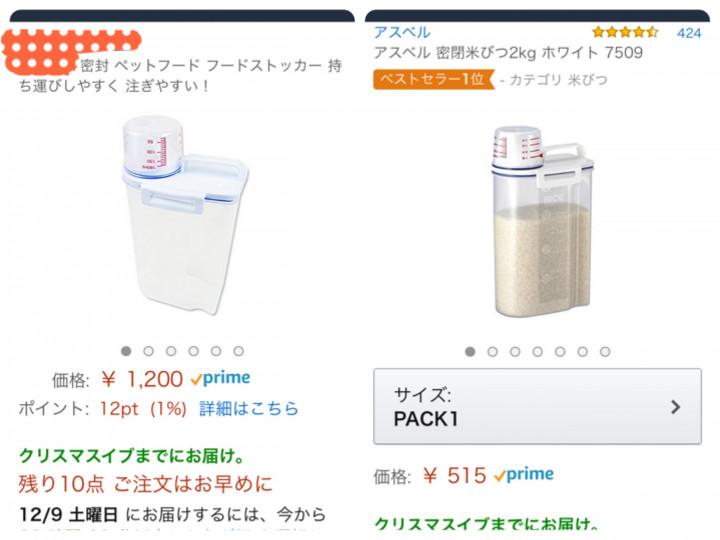This screenshot has height=540, width=720.
Task: Select the last image dot on left product
Action: pyautogui.click(x=238, y=351)
